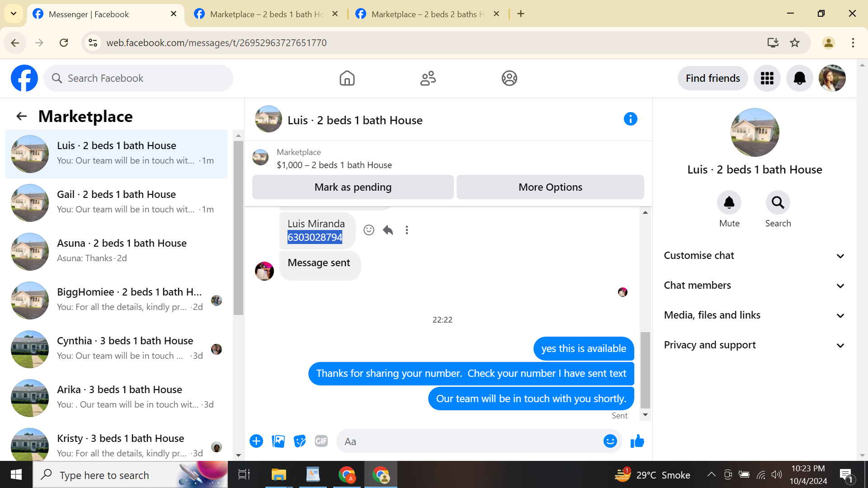
Task: Open File Explorer from the taskbar
Action: (278, 474)
